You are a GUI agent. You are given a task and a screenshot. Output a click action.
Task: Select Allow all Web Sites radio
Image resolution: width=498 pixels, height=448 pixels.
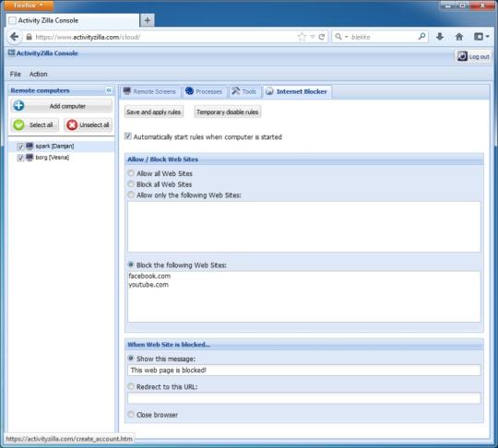coord(131,173)
